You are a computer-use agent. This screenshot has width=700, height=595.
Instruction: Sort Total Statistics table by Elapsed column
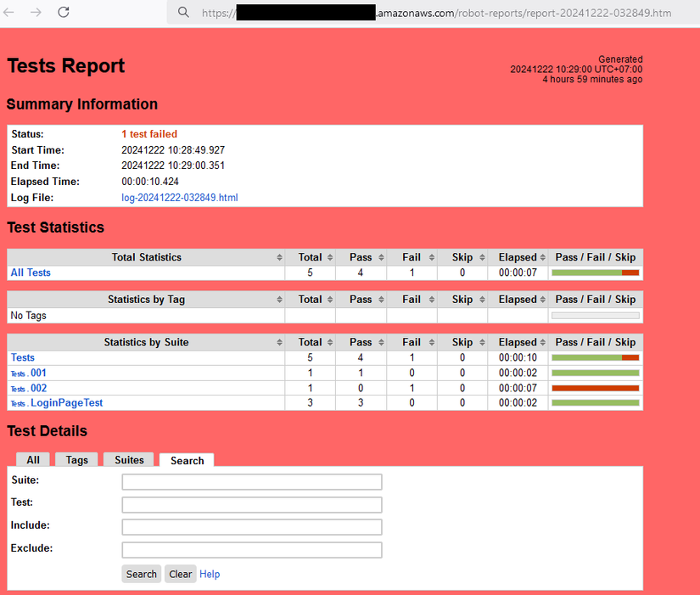tap(518, 257)
